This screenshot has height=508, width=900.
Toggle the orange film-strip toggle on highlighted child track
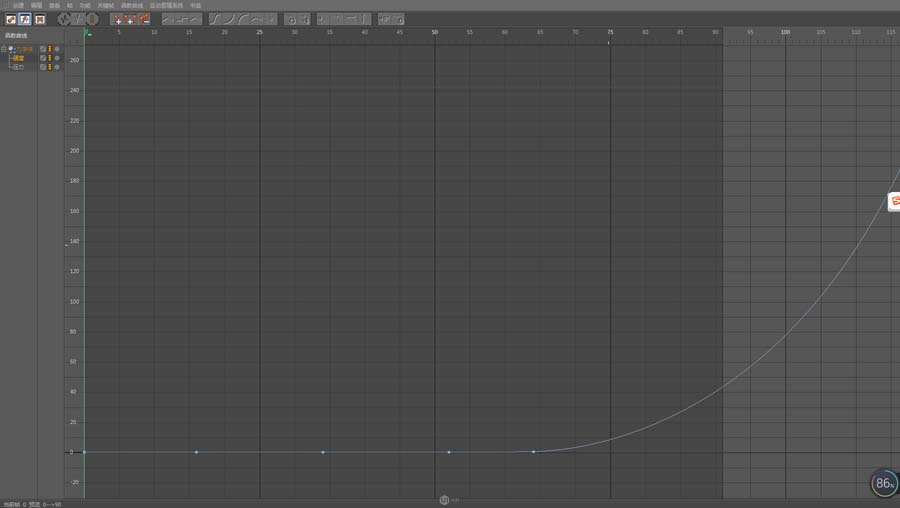50,58
